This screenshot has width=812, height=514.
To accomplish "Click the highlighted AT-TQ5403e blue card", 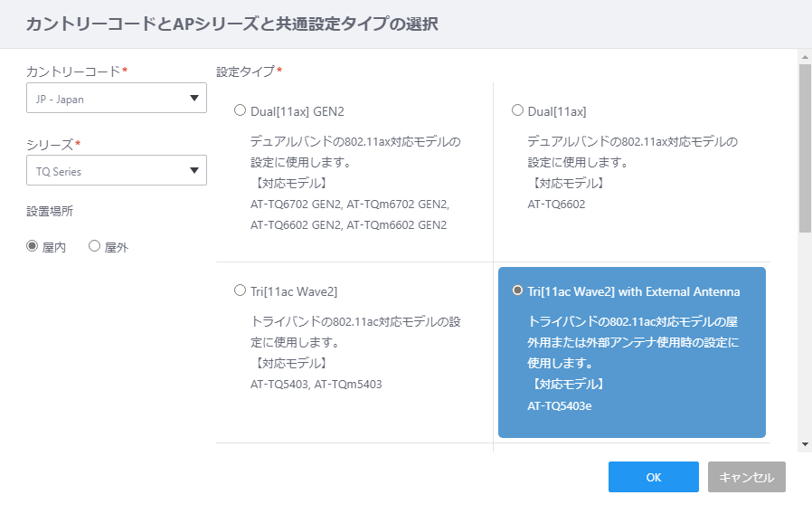I will pyautogui.click(x=632, y=352).
